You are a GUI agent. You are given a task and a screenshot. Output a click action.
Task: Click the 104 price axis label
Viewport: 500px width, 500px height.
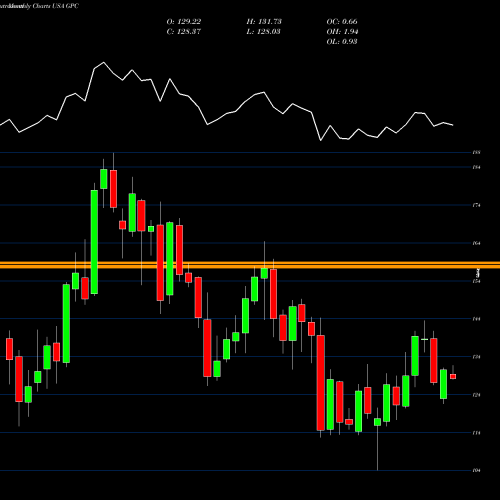pos(476,471)
